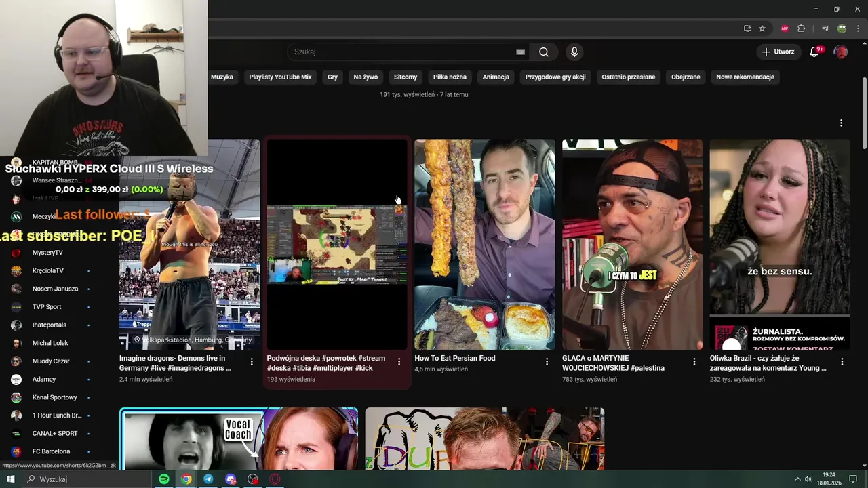868x488 pixels.
Task: Open FC Barcelona channel in sidebar
Action: point(50,451)
